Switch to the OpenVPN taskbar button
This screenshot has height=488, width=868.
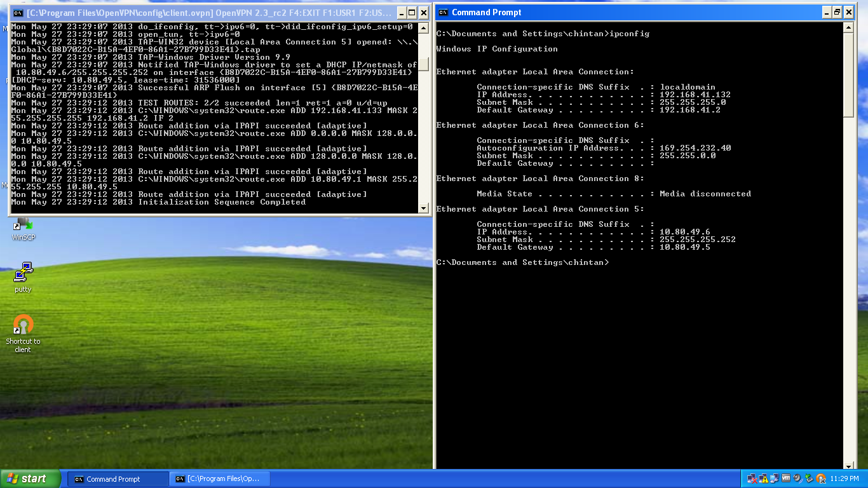220,479
